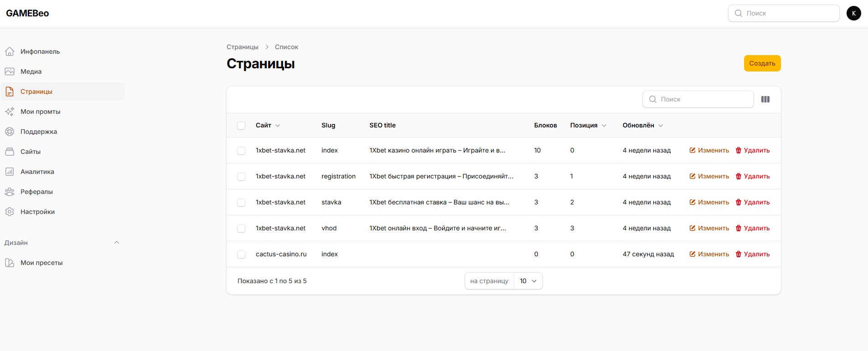
Task: Check the vhod row checkbox
Action: click(x=241, y=229)
